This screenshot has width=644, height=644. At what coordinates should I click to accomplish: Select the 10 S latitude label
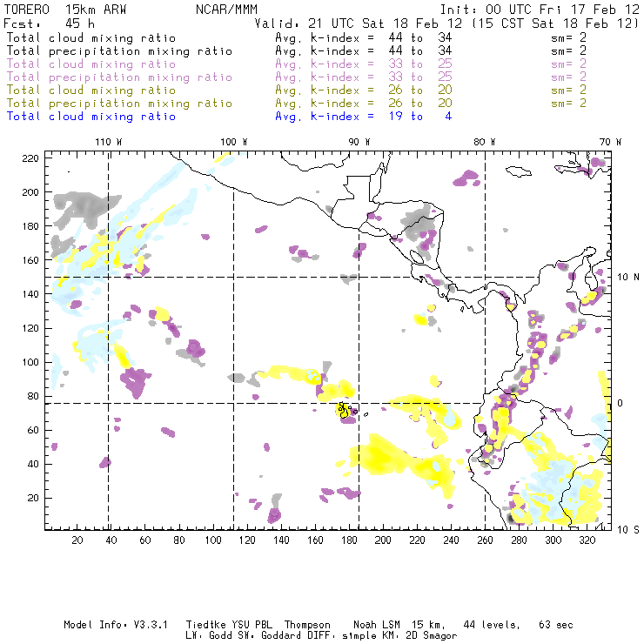(x=627, y=529)
